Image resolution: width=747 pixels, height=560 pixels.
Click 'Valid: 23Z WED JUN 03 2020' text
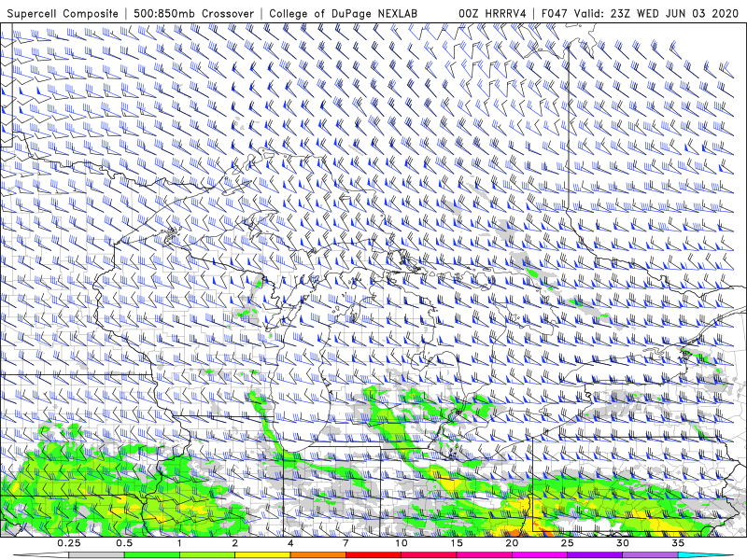(x=657, y=14)
